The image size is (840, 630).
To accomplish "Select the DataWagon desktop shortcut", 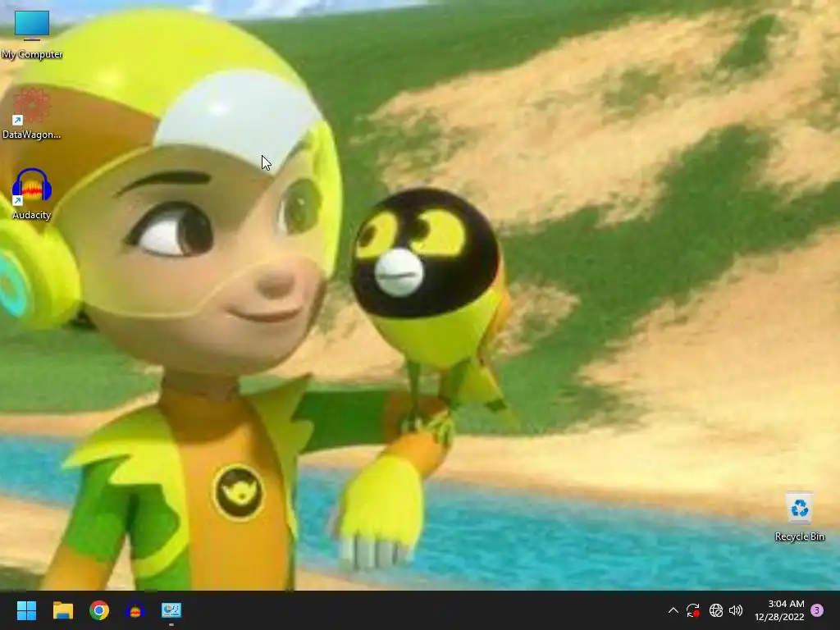I will [32, 114].
